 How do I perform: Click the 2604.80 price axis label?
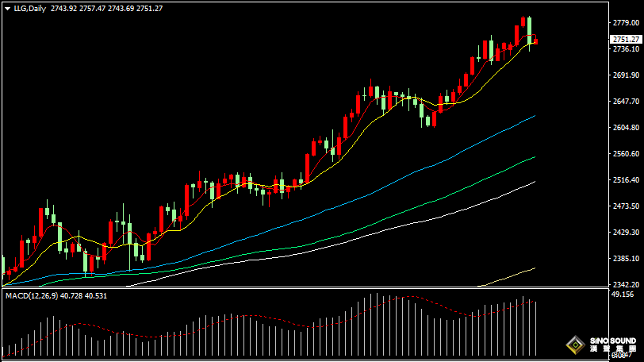(x=626, y=128)
